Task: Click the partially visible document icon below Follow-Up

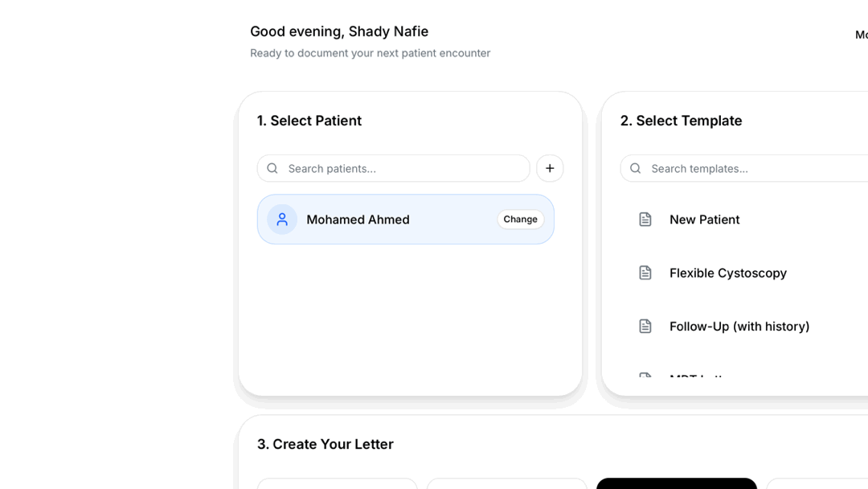Action: click(x=645, y=376)
